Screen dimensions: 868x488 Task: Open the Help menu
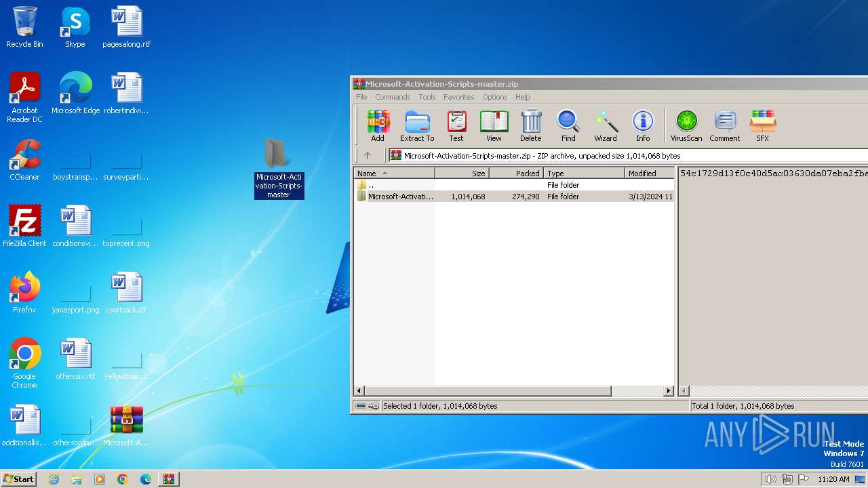[x=522, y=97]
